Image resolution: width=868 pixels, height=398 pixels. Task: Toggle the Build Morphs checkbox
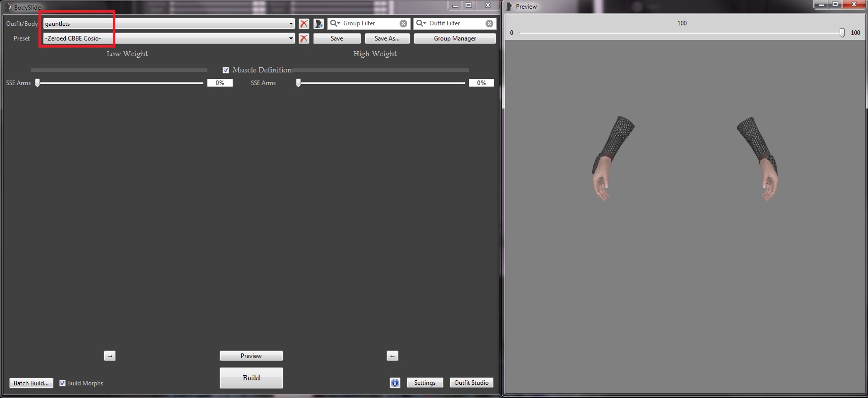[62, 383]
